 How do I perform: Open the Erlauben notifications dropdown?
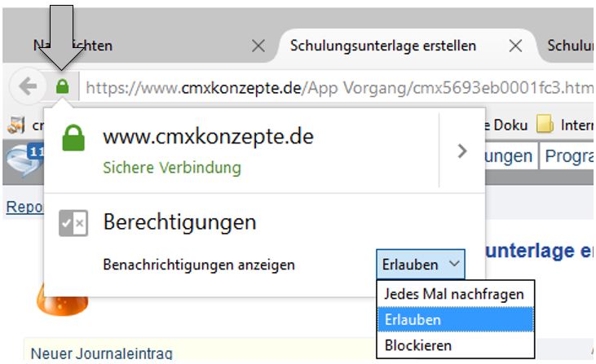pyautogui.click(x=422, y=265)
